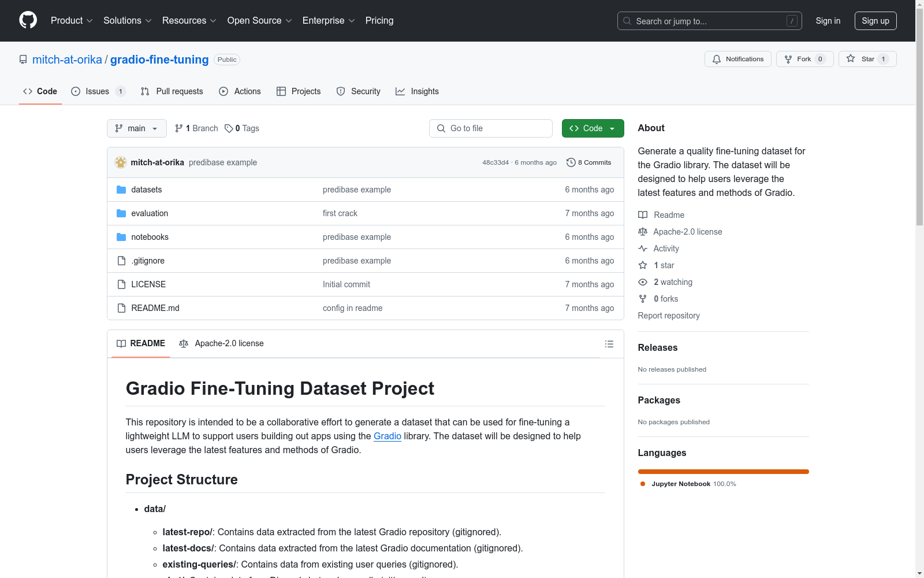This screenshot has width=924, height=578.
Task: Open the Notifications button
Action: coord(737,59)
